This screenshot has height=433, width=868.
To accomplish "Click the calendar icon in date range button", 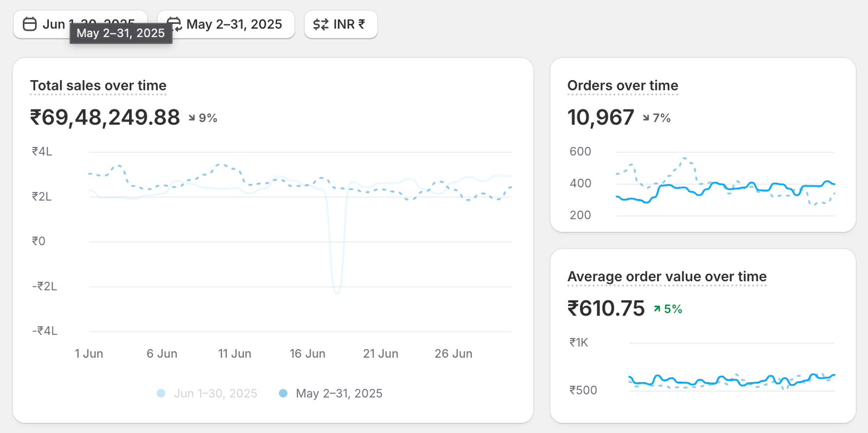I will pyautogui.click(x=30, y=24).
